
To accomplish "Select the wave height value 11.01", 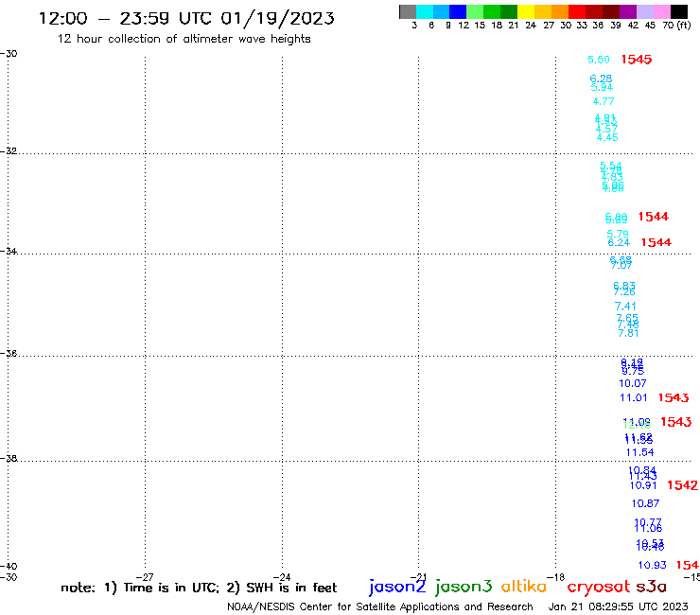I will (634, 397).
